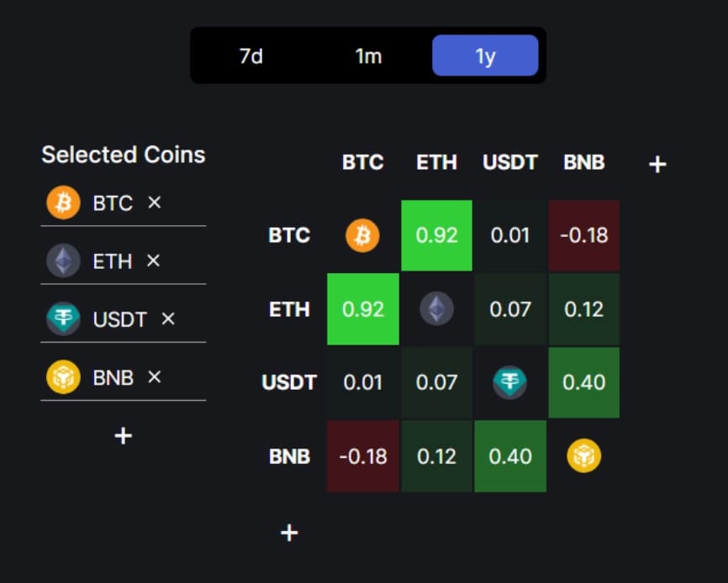Click the plus button next to the BNB column header
Screen dimensions: 728x583
[x=657, y=164]
